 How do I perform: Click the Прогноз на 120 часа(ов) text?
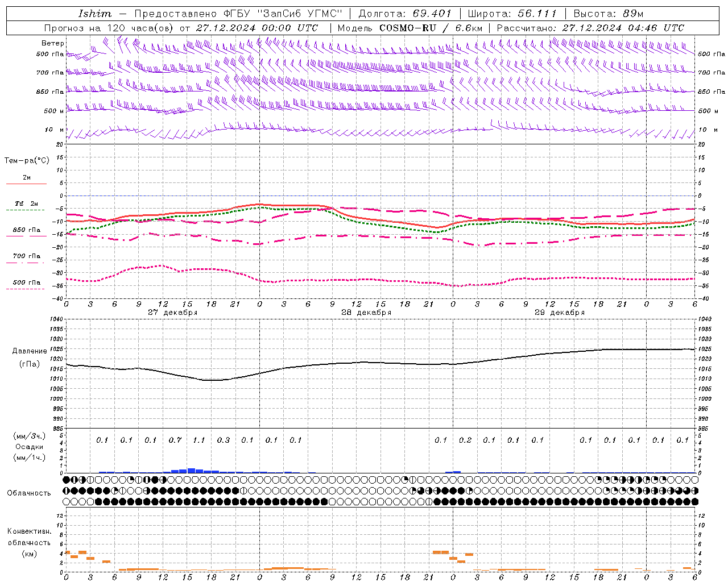coord(110,28)
